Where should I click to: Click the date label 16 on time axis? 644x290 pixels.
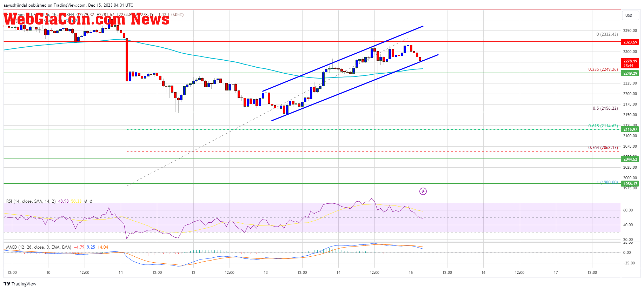(x=483, y=272)
